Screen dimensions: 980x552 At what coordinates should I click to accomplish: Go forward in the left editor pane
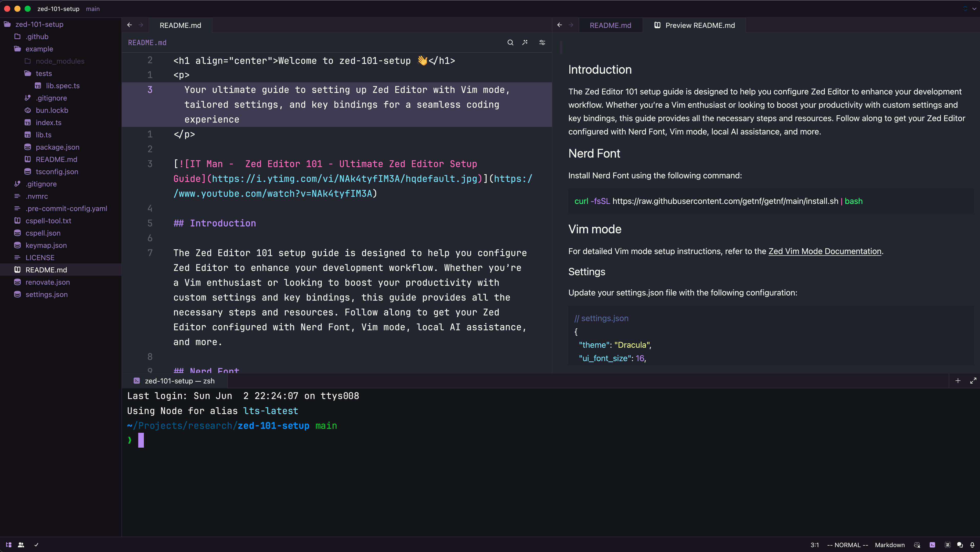pos(141,25)
